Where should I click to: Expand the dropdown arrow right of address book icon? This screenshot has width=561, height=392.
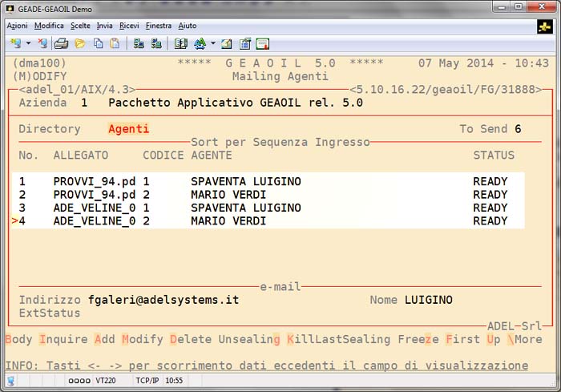pyautogui.click(x=212, y=43)
